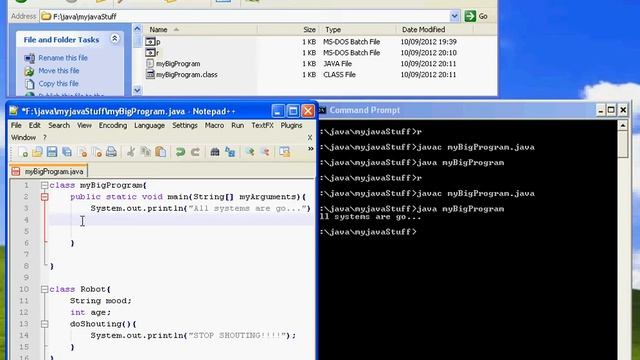
Task: Collapse the File and Folder Tasks panel
Action: [x=115, y=39]
